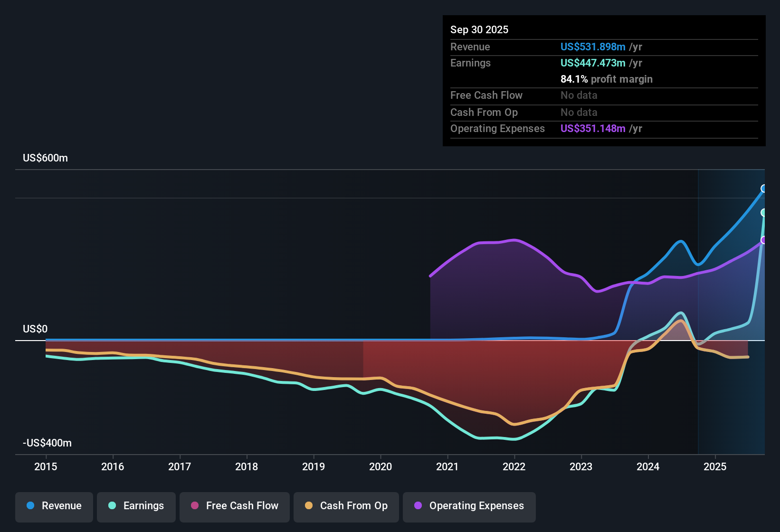Image resolution: width=780 pixels, height=532 pixels.
Task: Toggle the Revenue series visibility
Action: coord(54,506)
